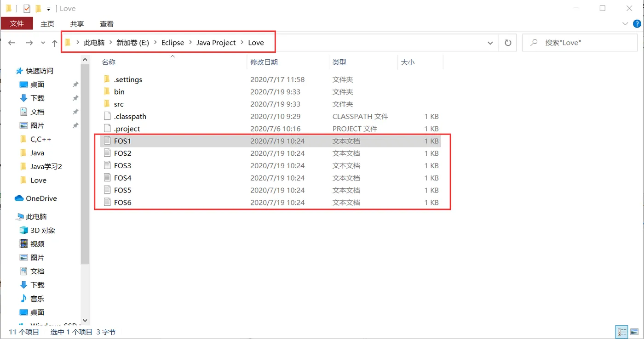This screenshot has height=339, width=644.
Task: Click the .settings date 2020/7/17 11:58
Action: (277, 79)
